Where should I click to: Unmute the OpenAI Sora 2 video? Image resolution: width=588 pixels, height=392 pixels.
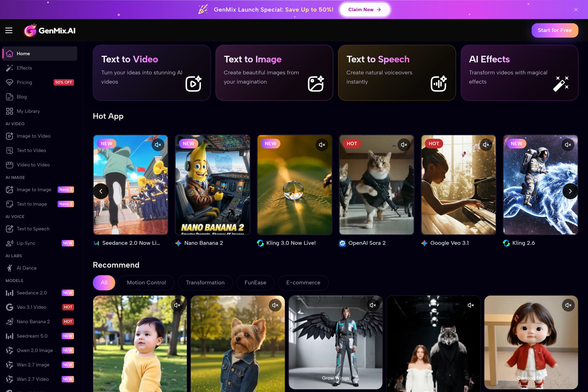(x=404, y=145)
